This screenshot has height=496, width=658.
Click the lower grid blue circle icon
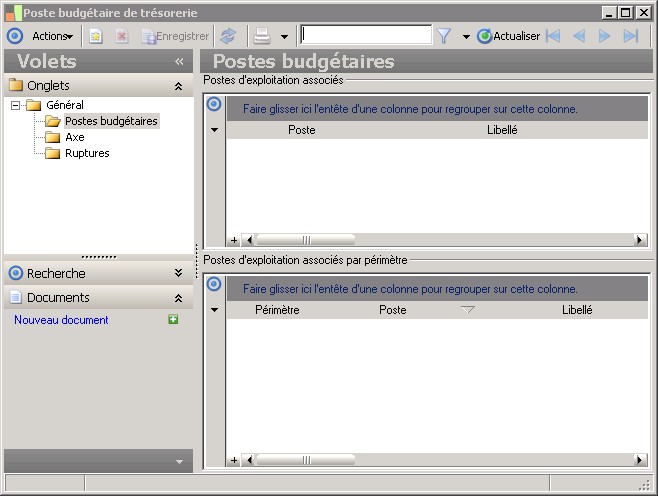coord(214,284)
